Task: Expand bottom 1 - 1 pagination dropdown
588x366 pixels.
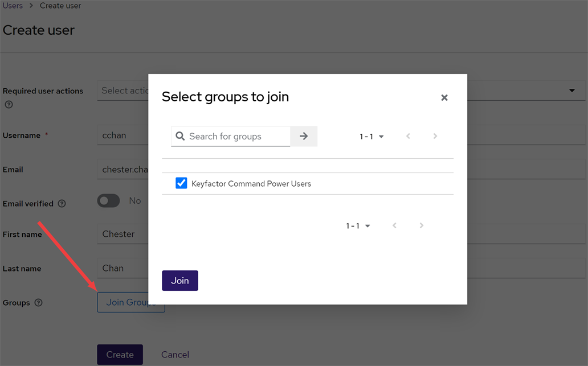Action: point(358,226)
